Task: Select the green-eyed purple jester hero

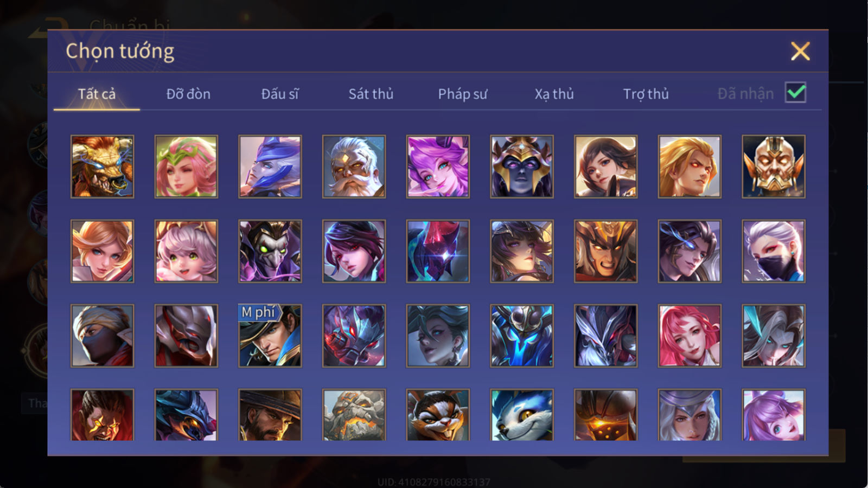Action: [270, 251]
